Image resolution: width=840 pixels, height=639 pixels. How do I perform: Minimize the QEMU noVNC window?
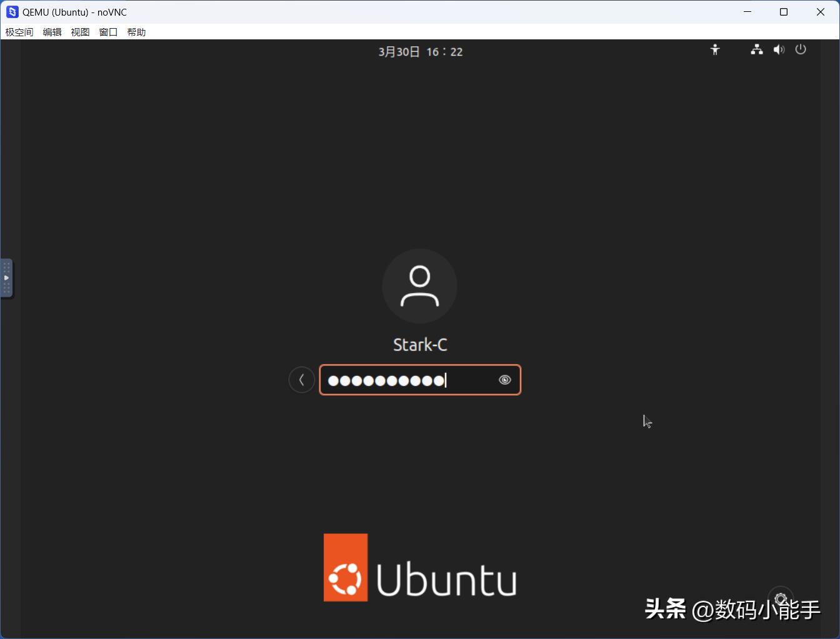pos(747,12)
